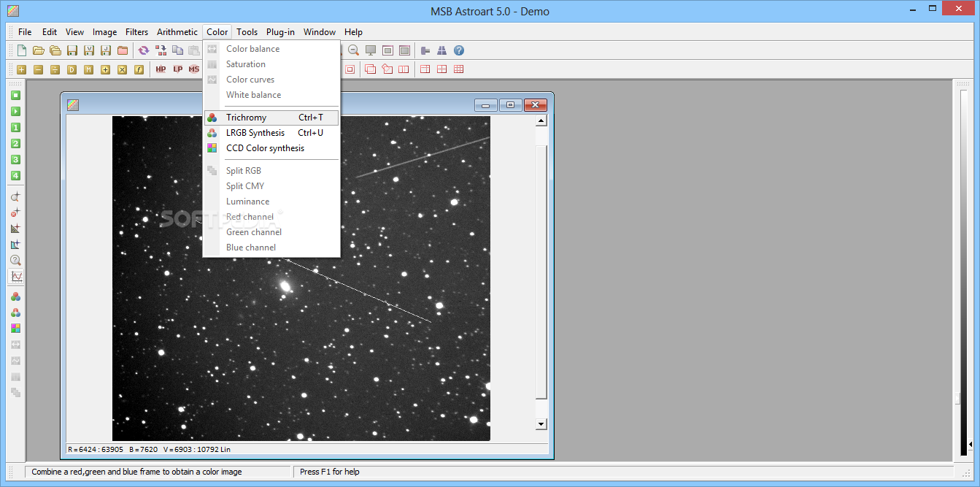Screen dimensions: 980x487
Task: Click the sidebar CCD color squares icon
Action: tap(15, 329)
